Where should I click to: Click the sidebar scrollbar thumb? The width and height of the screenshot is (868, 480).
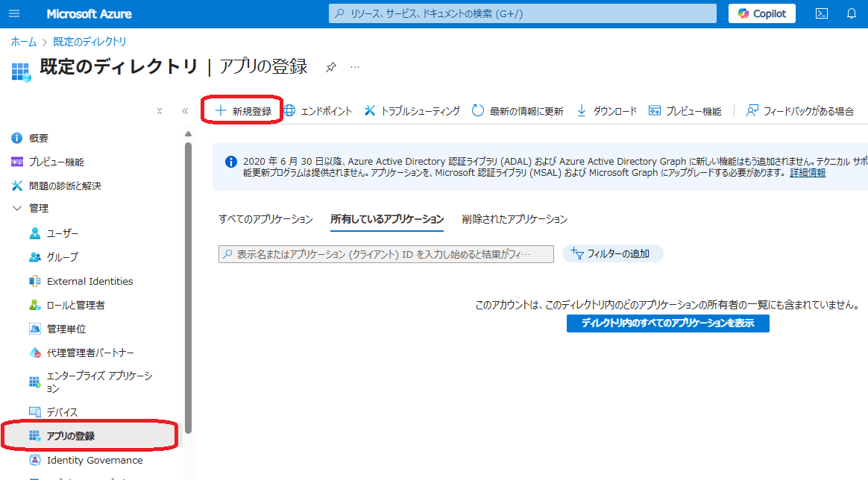(x=188, y=288)
